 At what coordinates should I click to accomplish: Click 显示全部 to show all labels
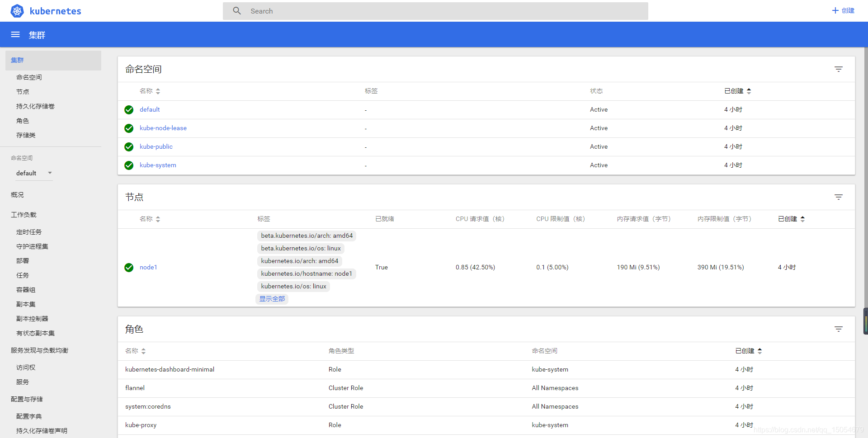click(272, 299)
